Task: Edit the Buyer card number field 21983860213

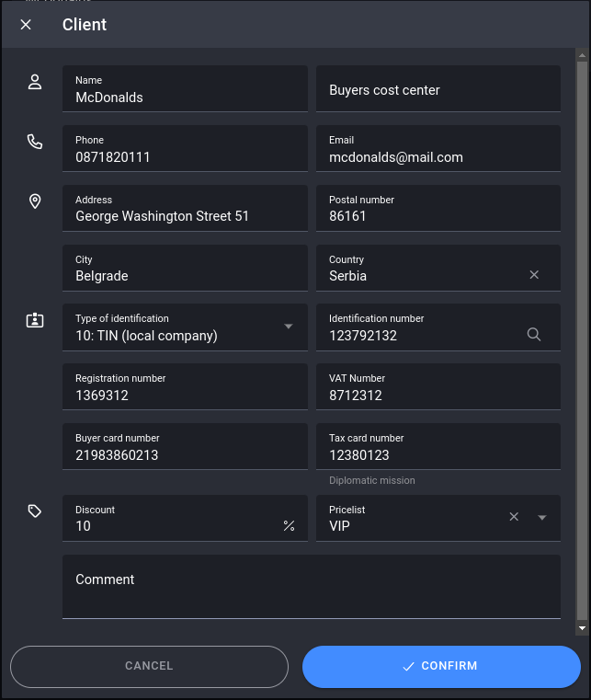Action: [185, 446]
